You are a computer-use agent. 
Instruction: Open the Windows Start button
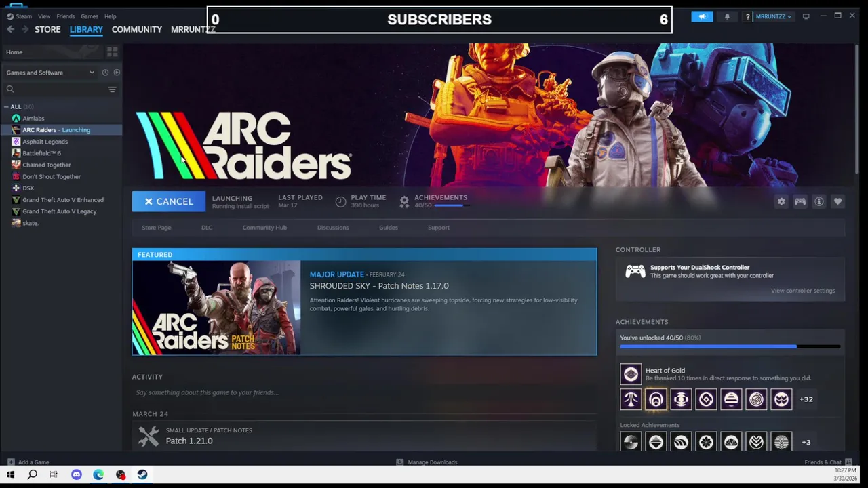click(x=10, y=475)
